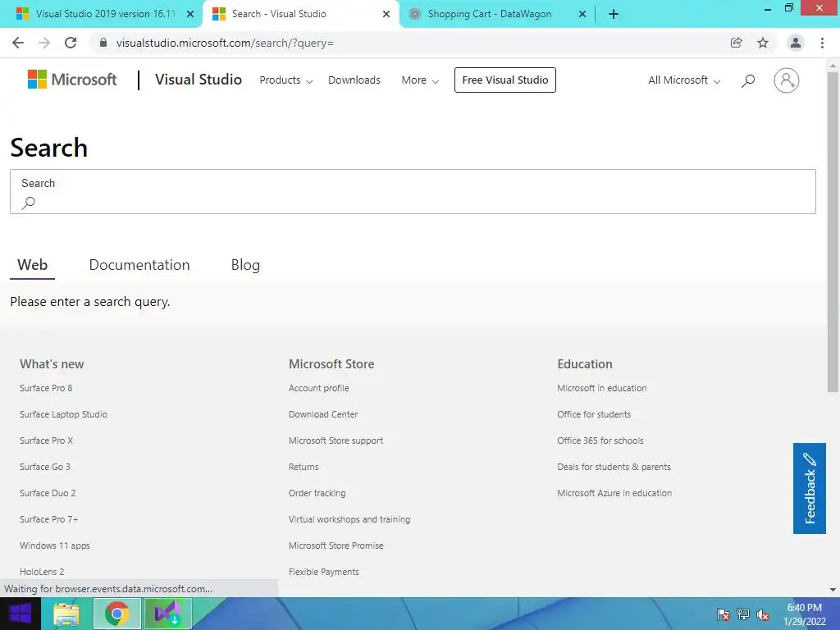The width and height of the screenshot is (840, 630).
Task: Click the Free Visual Studio button
Action: click(505, 80)
